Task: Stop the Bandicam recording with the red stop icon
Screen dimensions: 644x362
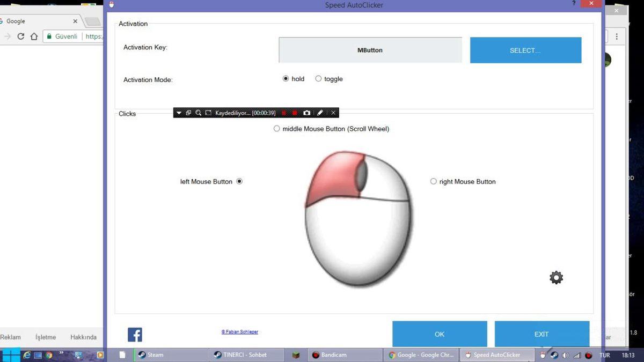Action: click(x=295, y=113)
